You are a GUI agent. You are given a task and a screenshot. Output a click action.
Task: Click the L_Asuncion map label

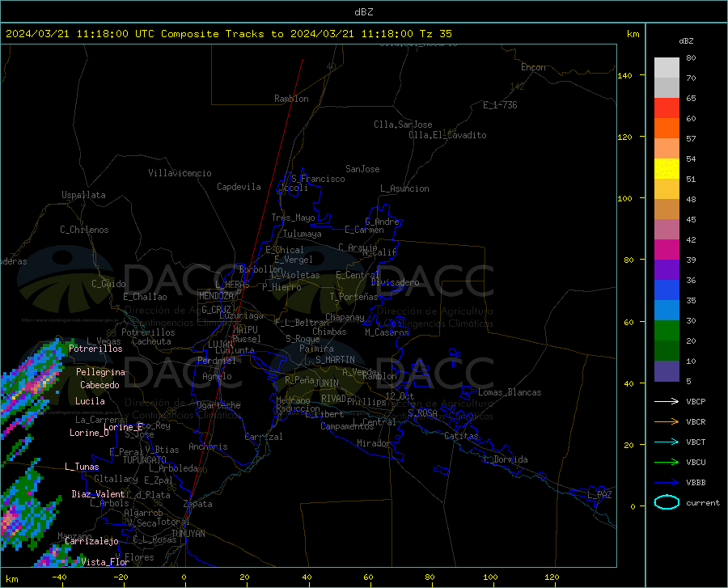pos(404,188)
